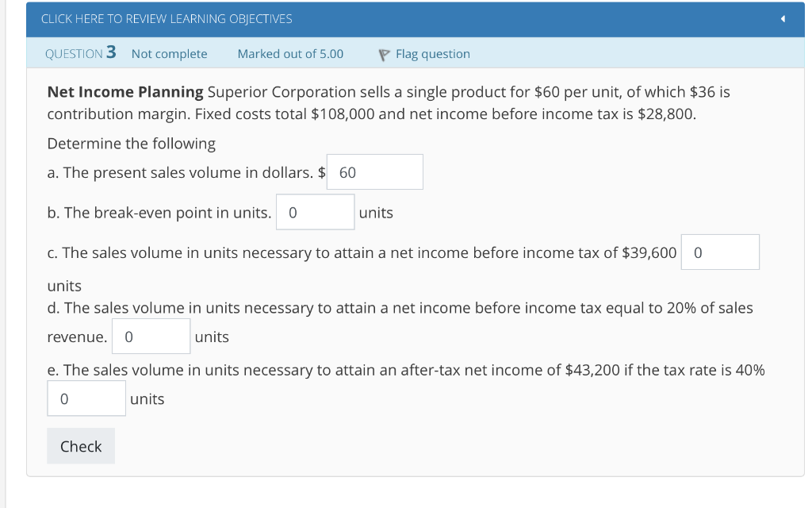Select the after-tax net income units field
This screenshot has width=812, height=508.
[x=86, y=398]
